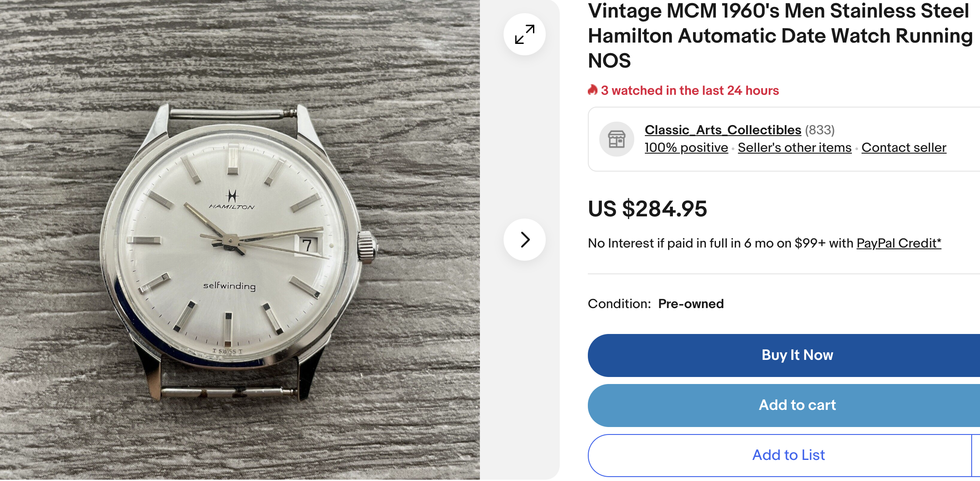Expand the list options beside Add to List
Screen dimensions: 980x481
(976, 455)
